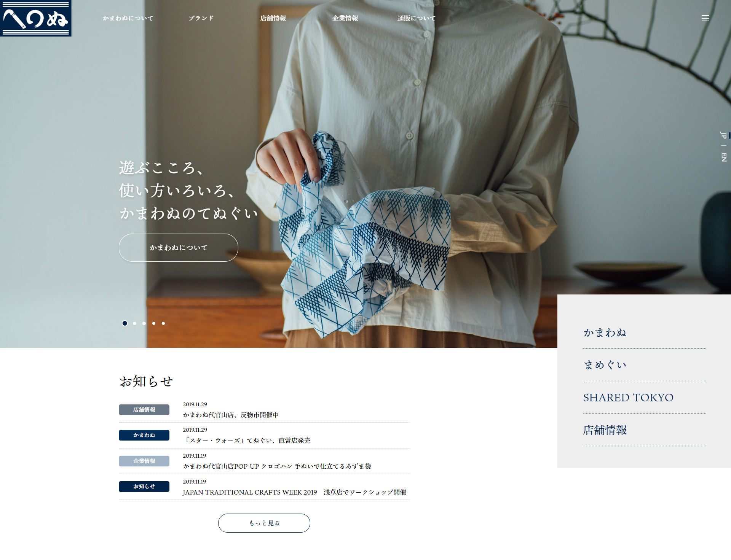Expand the ブランド dropdown menu
Image resolution: width=731 pixels, height=560 pixels.
point(201,17)
